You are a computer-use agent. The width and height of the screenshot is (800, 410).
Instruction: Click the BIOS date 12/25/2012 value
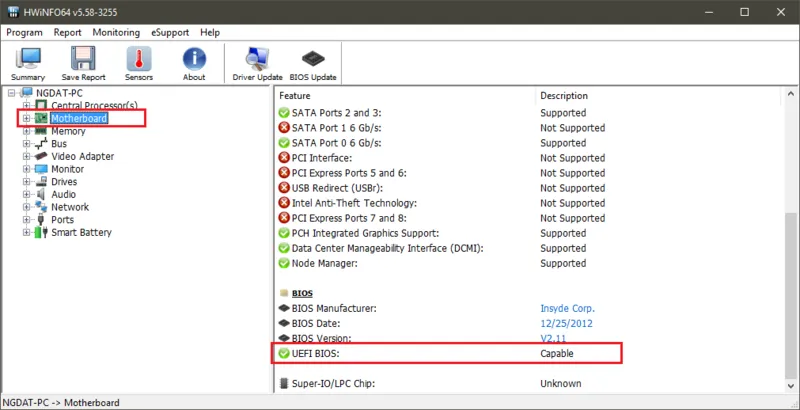[x=566, y=323]
